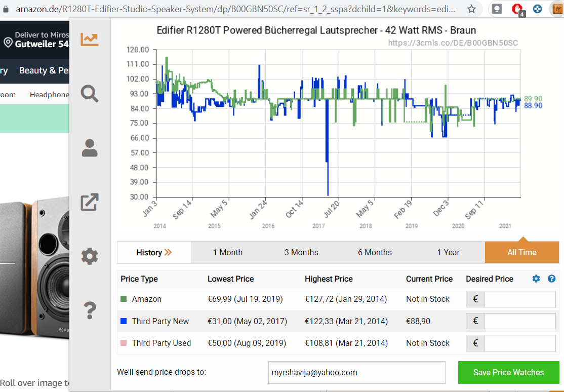Click Third Party Used highest price €108,81
Screen dimensions: 564x392
(x=346, y=343)
